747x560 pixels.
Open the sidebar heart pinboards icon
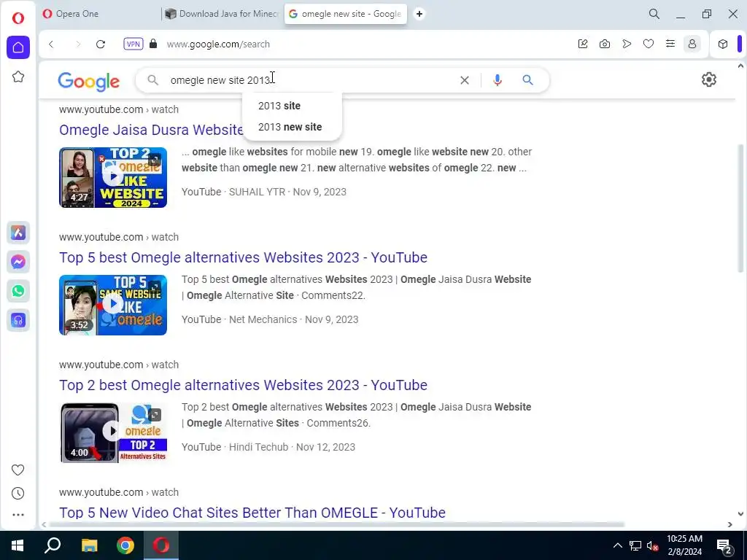[18, 470]
